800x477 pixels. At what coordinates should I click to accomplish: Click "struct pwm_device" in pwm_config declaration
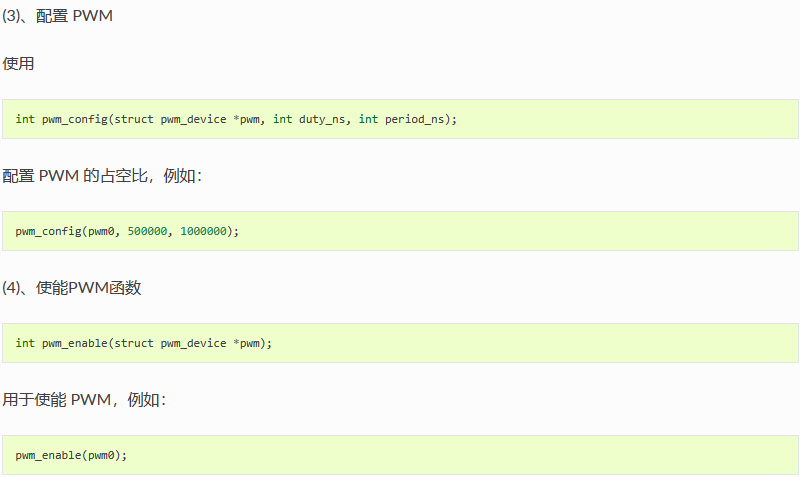[170, 119]
